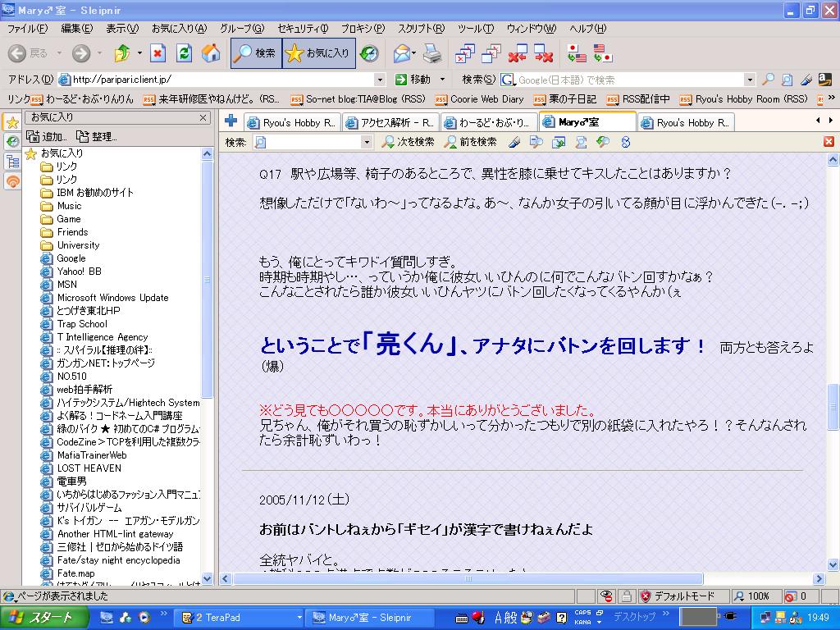Click 前を検索 find previous button
Image resolution: width=840 pixels, height=630 pixels.
coord(471,142)
